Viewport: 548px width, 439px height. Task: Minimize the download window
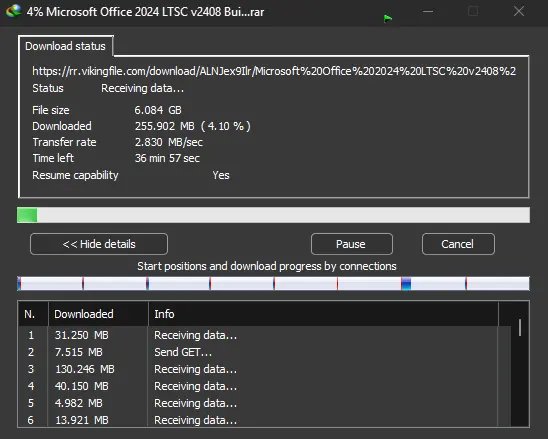pyautogui.click(x=428, y=12)
